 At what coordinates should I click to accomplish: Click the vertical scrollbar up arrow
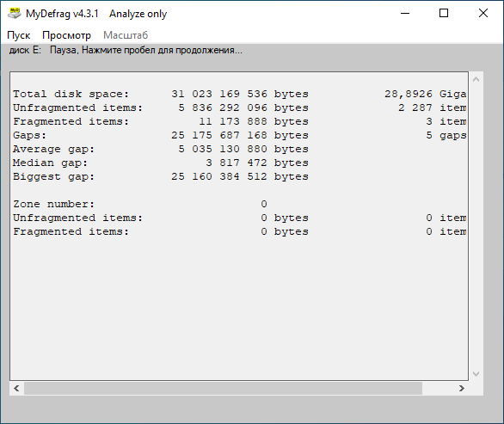pyautogui.click(x=476, y=79)
